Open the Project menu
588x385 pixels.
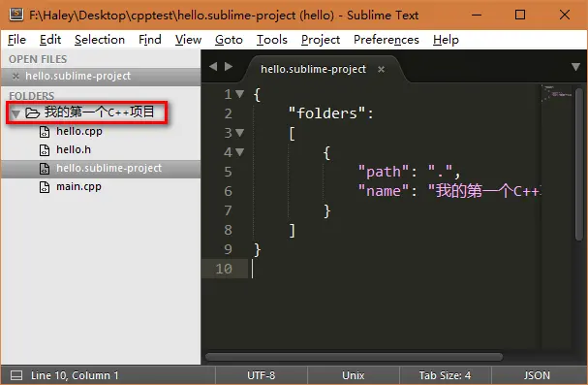click(321, 40)
